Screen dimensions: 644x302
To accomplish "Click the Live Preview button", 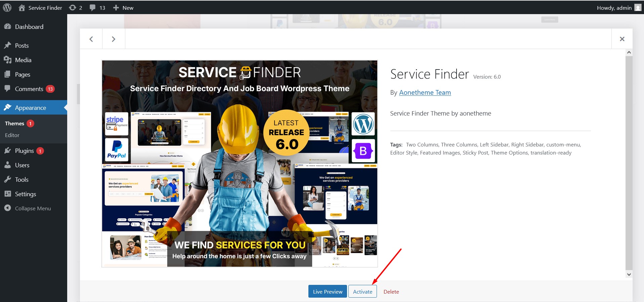I will (x=328, y=291).
